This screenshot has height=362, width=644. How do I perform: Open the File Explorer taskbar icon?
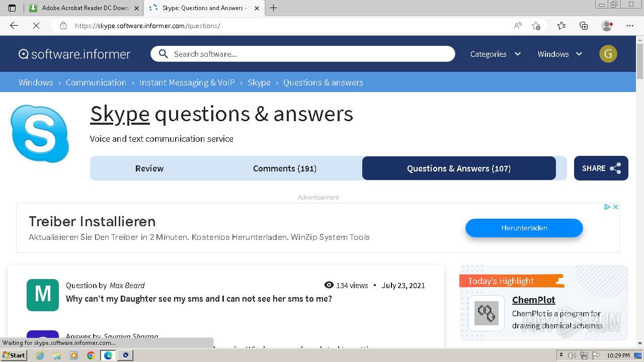(57, 355)
